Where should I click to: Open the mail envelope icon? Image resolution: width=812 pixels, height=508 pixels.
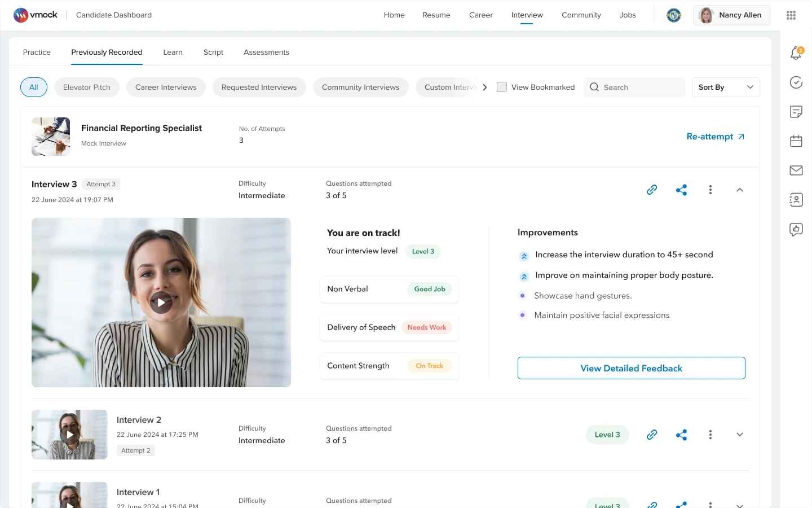tap(796, 170)
